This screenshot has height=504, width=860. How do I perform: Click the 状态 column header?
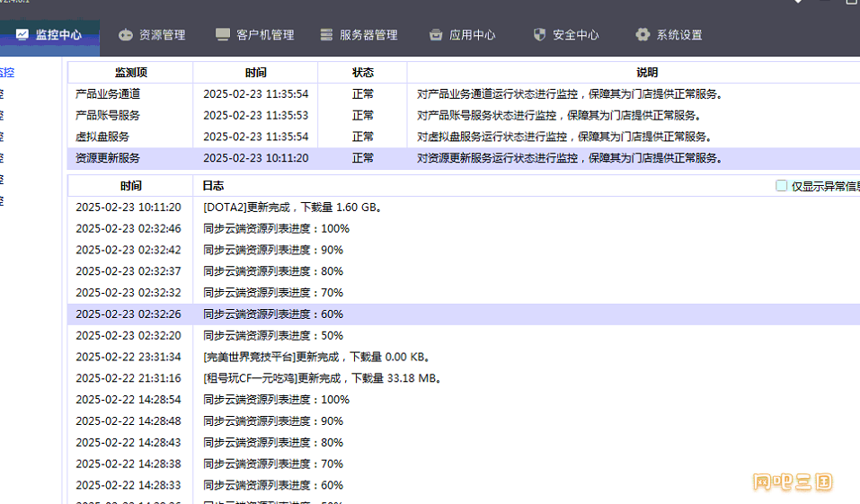362,73
